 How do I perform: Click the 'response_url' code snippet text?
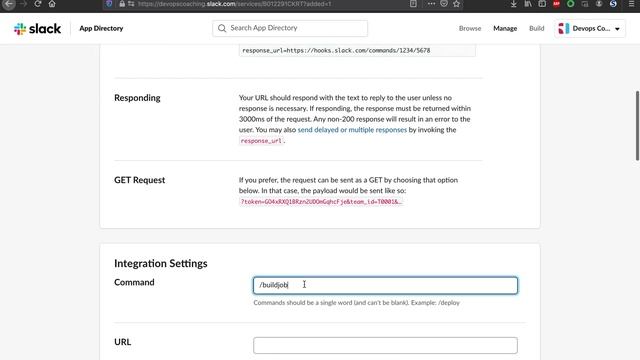pos(261,141)
